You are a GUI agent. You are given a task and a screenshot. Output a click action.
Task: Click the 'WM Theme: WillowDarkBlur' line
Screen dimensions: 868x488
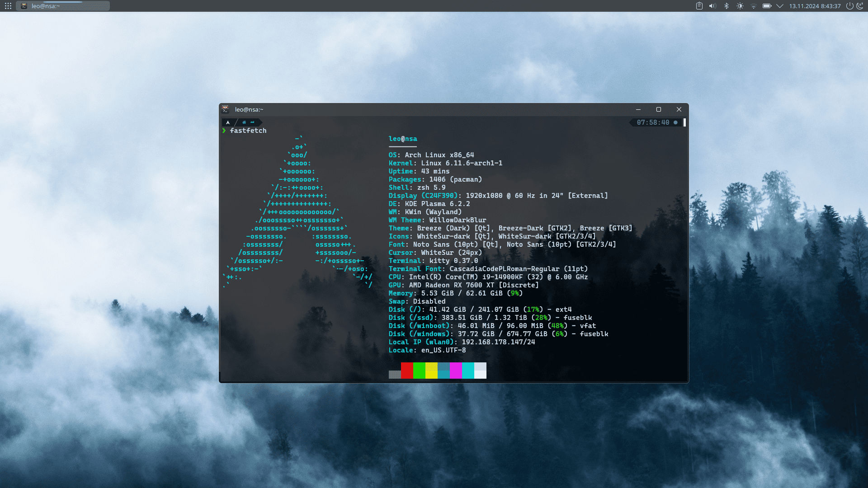437,220
